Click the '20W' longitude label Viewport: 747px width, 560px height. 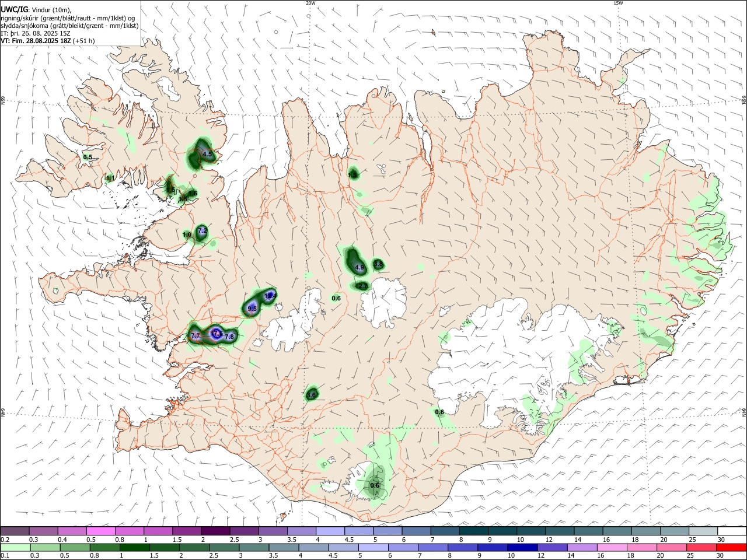[x=311, y=3]
